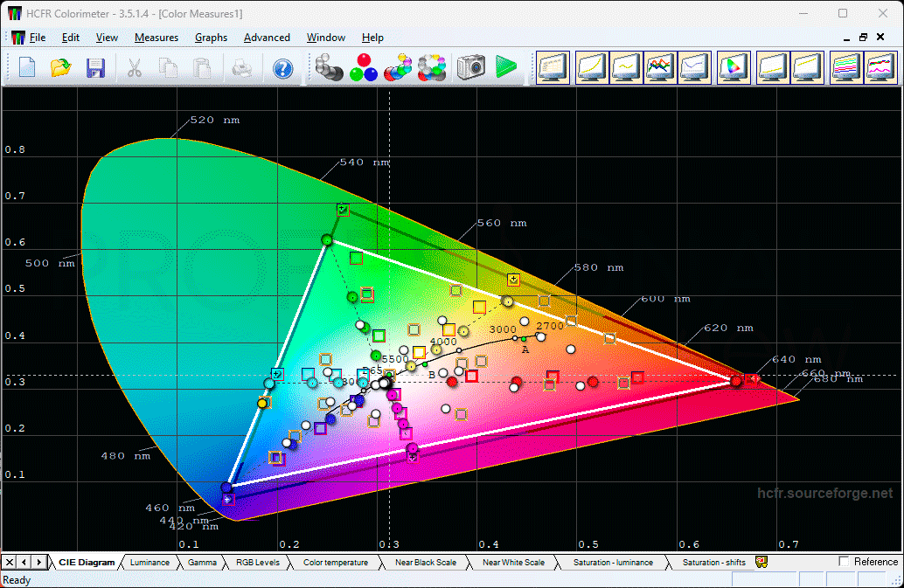Switch to the Saturation - luminance tab

613,562
